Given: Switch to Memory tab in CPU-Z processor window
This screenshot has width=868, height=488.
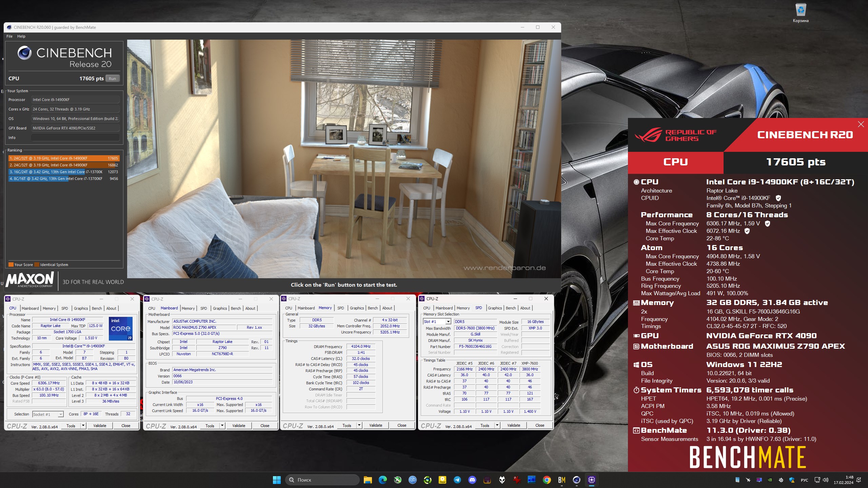Looking at the screenshot, I should tap(49, 308).
